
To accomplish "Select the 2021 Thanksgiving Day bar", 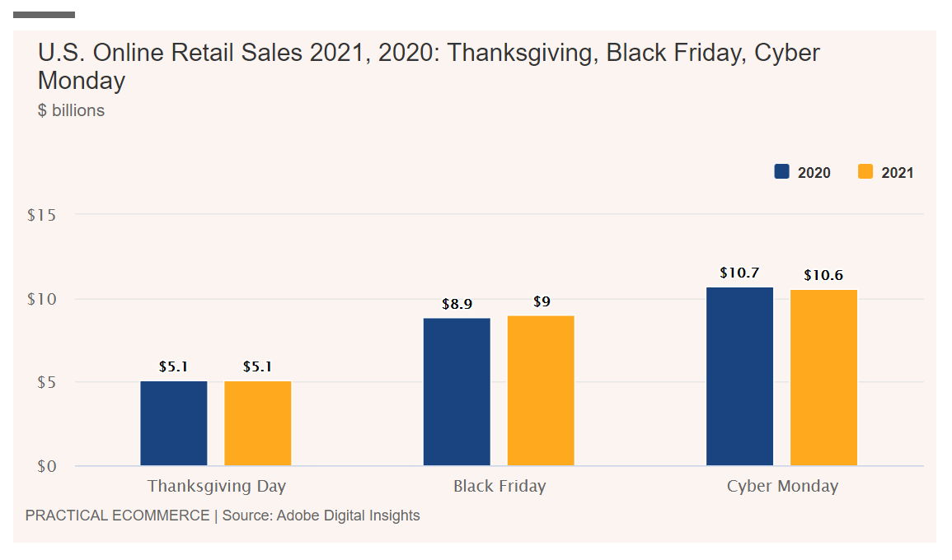I will (x=258, y=423).
